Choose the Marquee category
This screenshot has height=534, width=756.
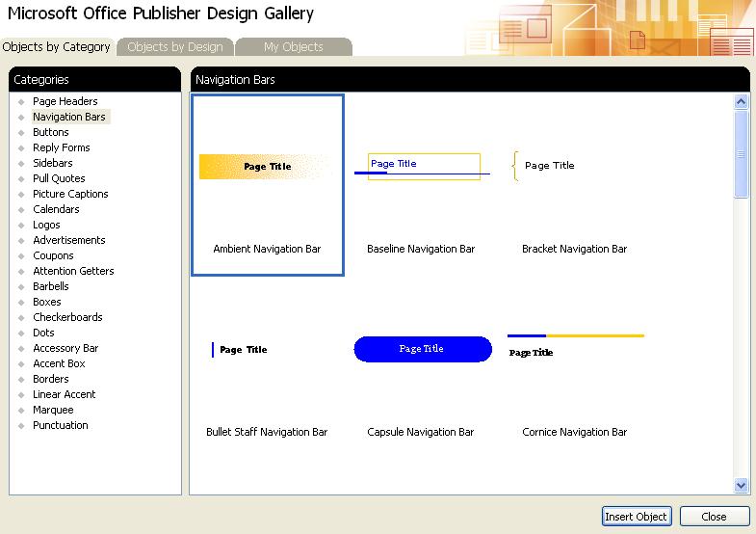pyautogui.click(x=53, y=410)
